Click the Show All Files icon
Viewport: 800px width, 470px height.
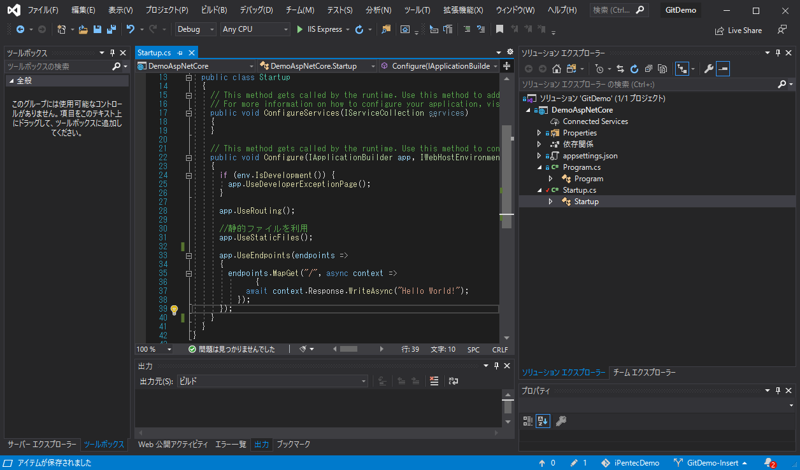662,69
